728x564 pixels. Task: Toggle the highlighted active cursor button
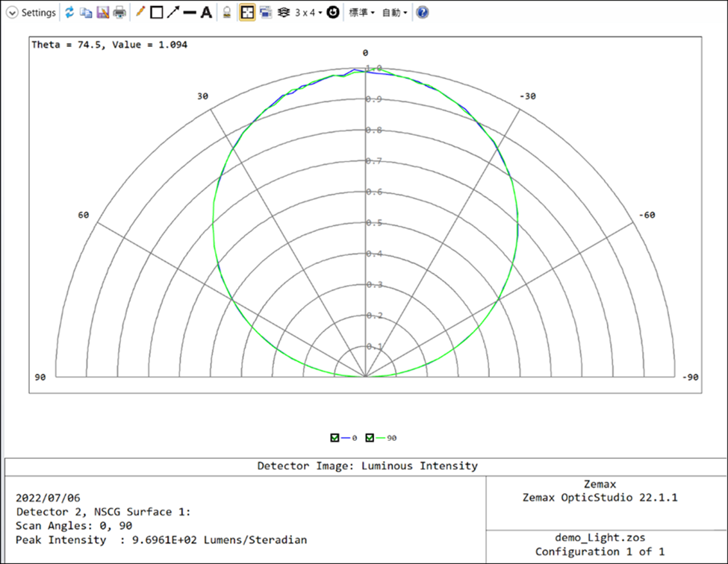pos(246,13)
